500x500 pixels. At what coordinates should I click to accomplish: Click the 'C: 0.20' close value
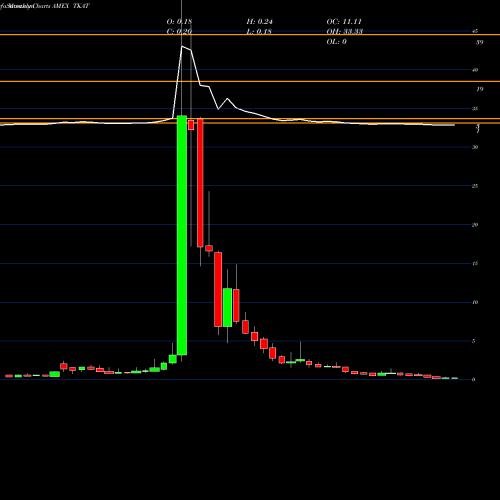[179, 32]
